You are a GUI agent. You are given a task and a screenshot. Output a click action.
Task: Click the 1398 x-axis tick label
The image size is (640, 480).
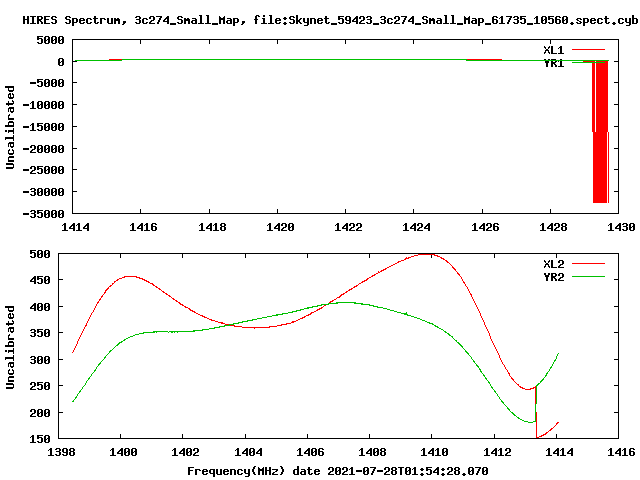point(61,452)
